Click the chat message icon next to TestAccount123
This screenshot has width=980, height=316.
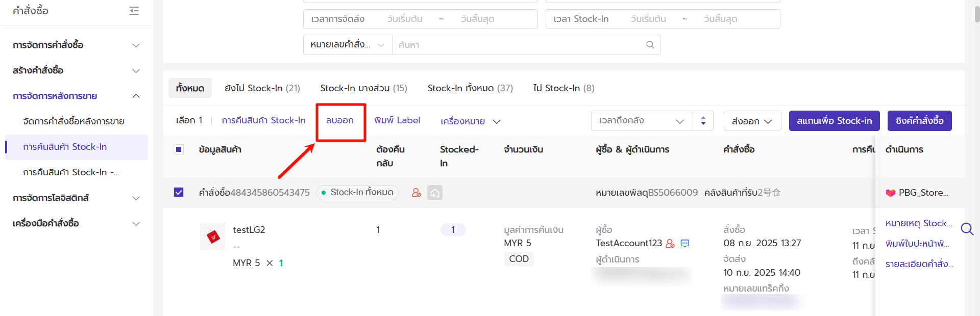pyautogui.click(x=685, y=243)
